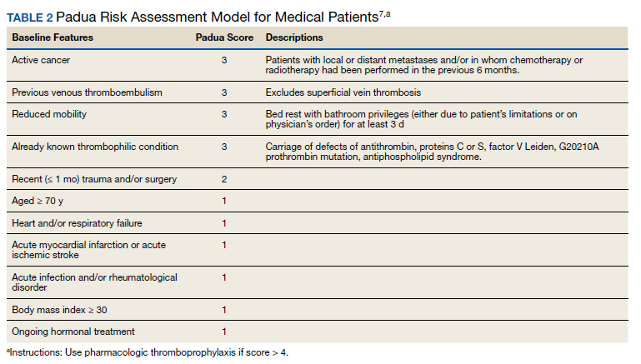Click the Active cancer score value 3
The height and width of the screenshot is (364, 641).
tap(224, 61)
